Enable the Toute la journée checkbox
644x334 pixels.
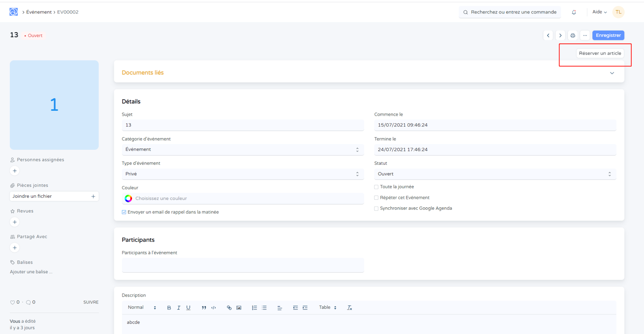pyautogui.click(x=376, y=187)
